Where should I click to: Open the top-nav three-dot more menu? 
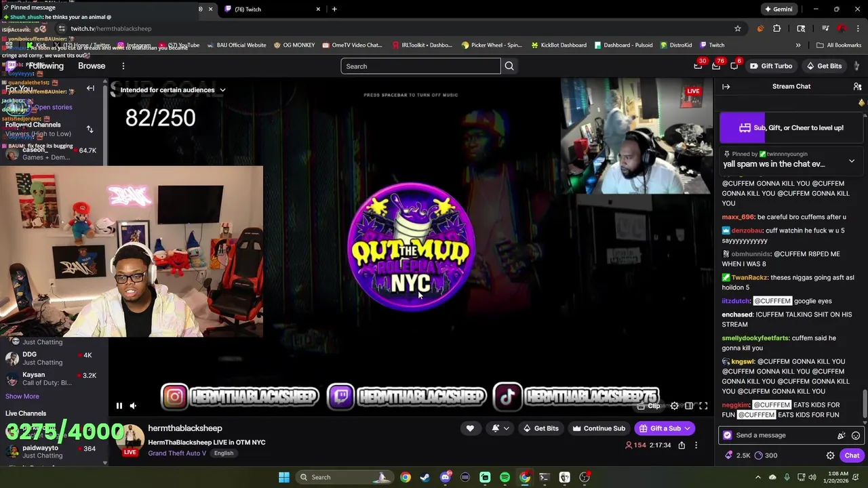pos(123,66)
